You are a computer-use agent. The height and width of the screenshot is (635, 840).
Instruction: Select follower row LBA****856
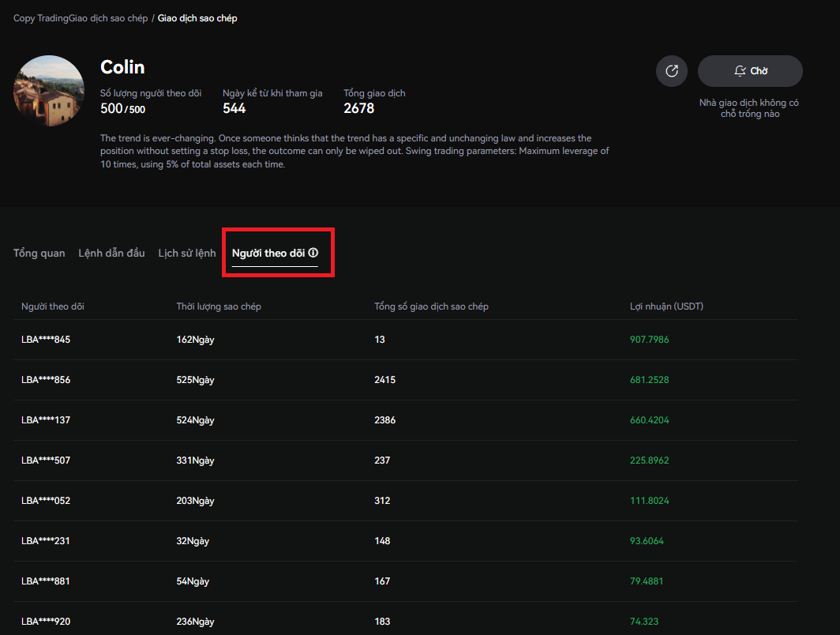click(x=46, y=380)
